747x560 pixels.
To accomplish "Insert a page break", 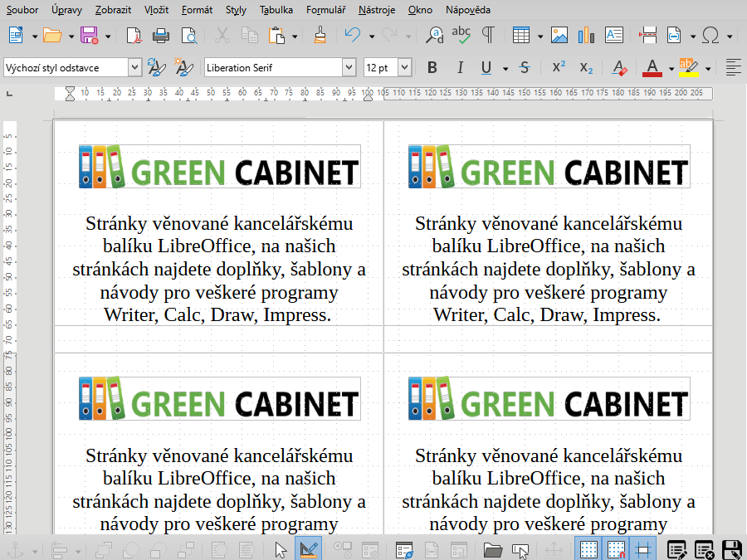I will click(648, 35).
